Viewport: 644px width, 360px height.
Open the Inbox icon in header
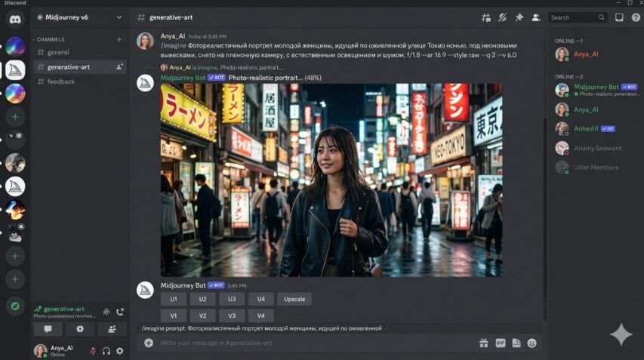coord(619,17)
